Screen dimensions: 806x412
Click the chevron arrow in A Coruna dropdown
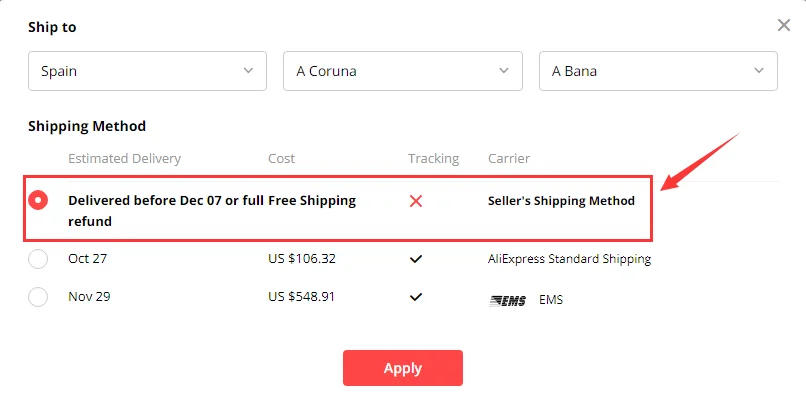point(503,71)
